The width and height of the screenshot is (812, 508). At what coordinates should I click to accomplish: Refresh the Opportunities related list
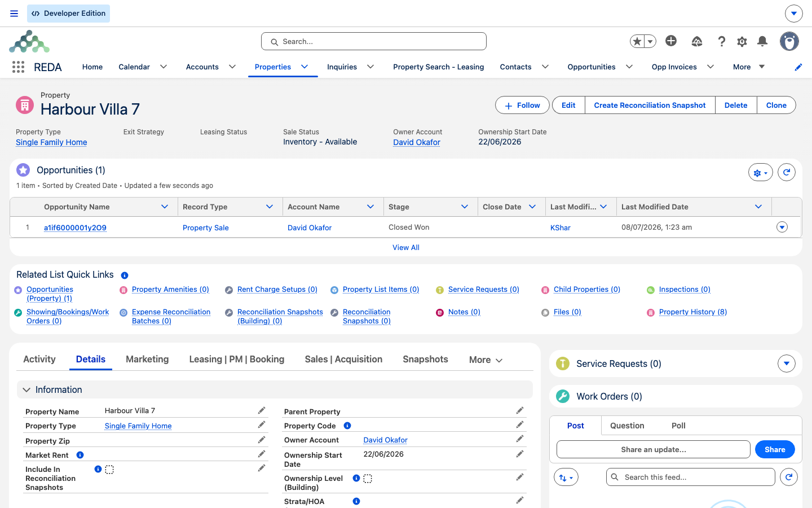[x=787, y=172]
